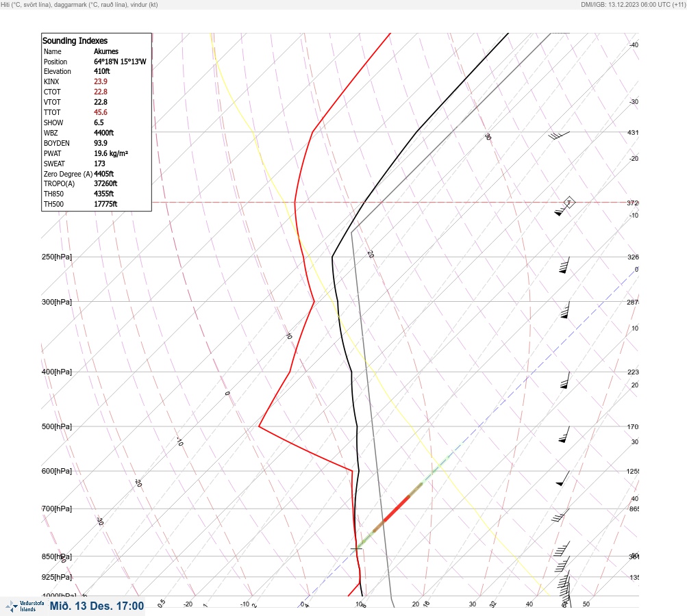The width and height of the screenshot is (687, 616).
Task: Click the '925[hPa]' pressure label
Action: [x=57, y=577]
